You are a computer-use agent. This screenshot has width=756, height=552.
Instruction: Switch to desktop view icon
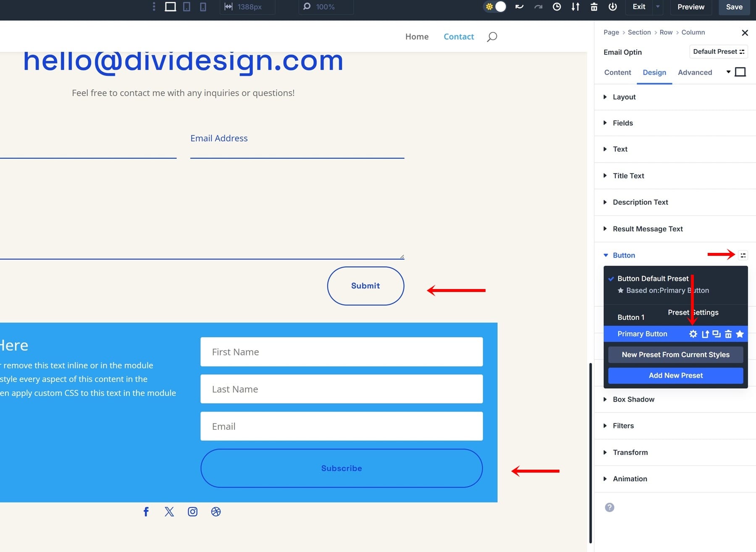170,7
